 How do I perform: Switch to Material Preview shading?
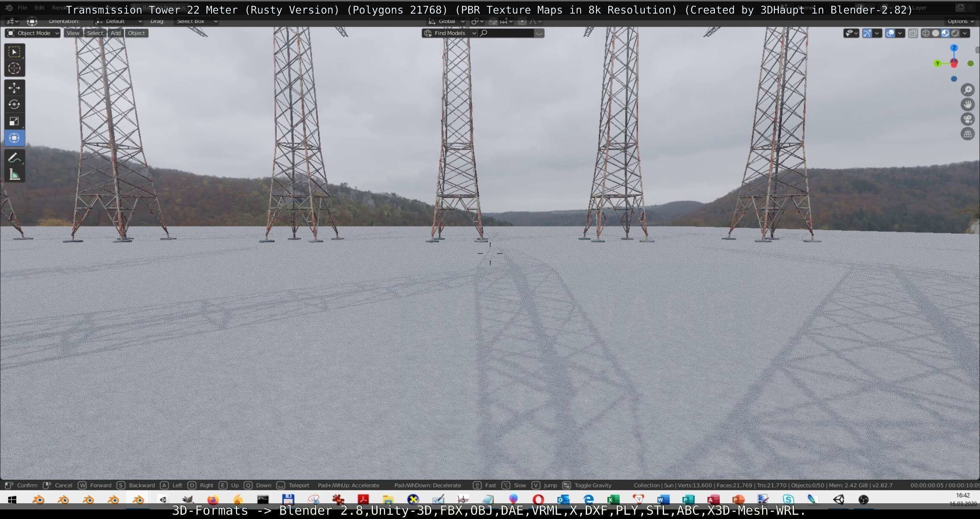click(x=945, y=33)
